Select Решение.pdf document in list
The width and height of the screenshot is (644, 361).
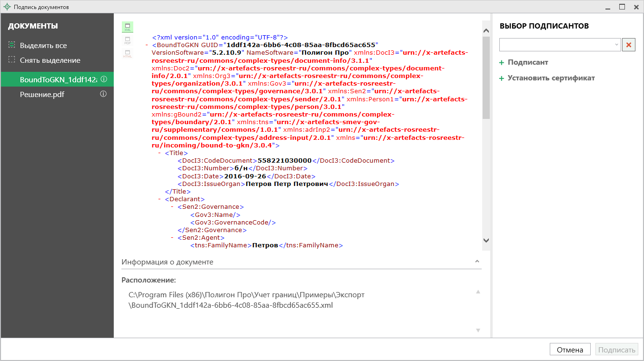(x=42, y=94)
